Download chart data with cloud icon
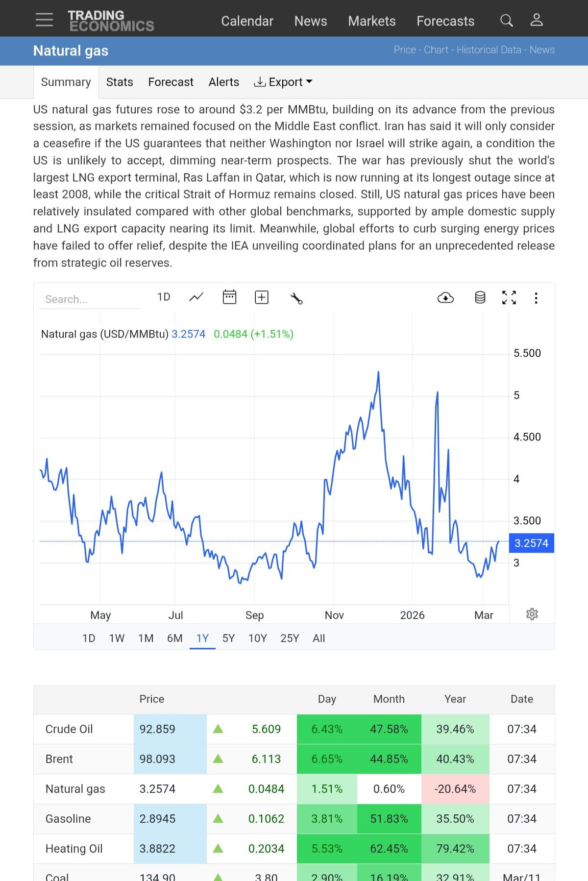Viewport: 588px width, 881px height. pos(445,298)
